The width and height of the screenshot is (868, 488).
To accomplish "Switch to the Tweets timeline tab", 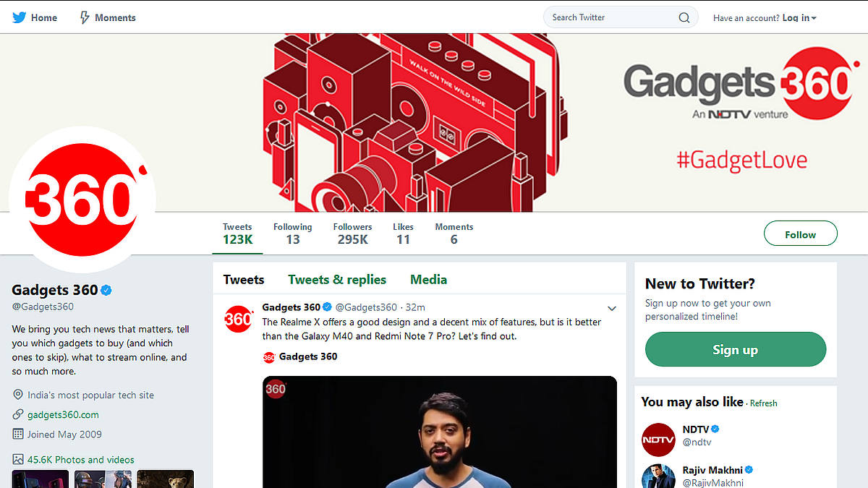I will [x=244, y=280].
